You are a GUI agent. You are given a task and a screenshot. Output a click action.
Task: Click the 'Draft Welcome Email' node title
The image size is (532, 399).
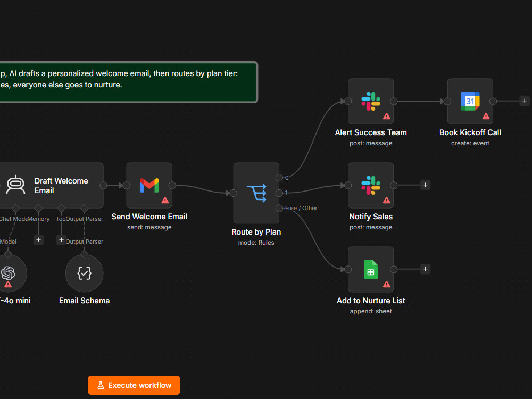click(x=61, y=186)
